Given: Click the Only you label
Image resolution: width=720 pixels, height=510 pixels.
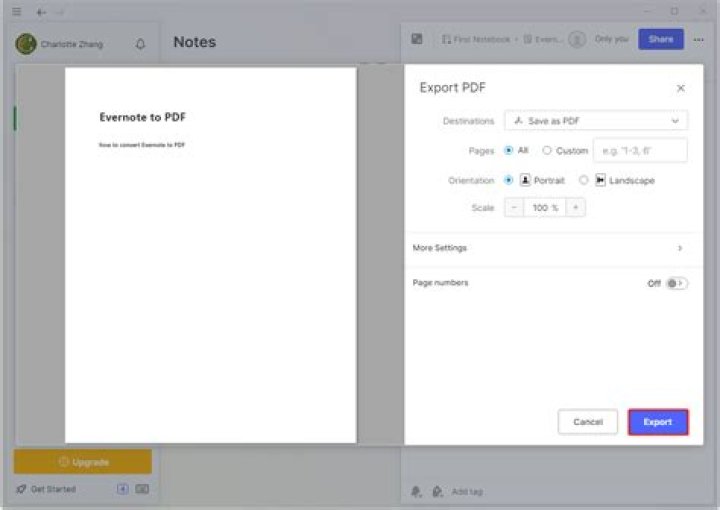Looking at the screenshot, I should [612, 39].
